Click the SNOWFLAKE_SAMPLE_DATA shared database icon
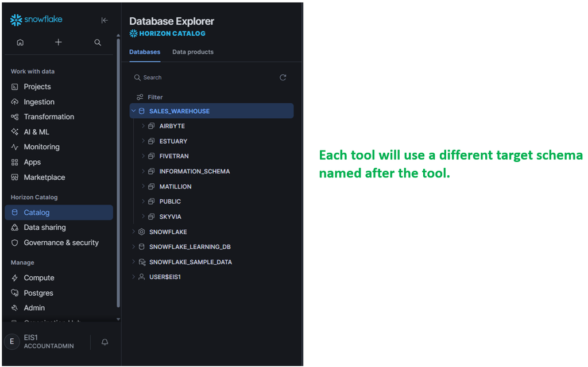This screenshot has height=367, width=588. pyautogui.click(x=142, y=262)
